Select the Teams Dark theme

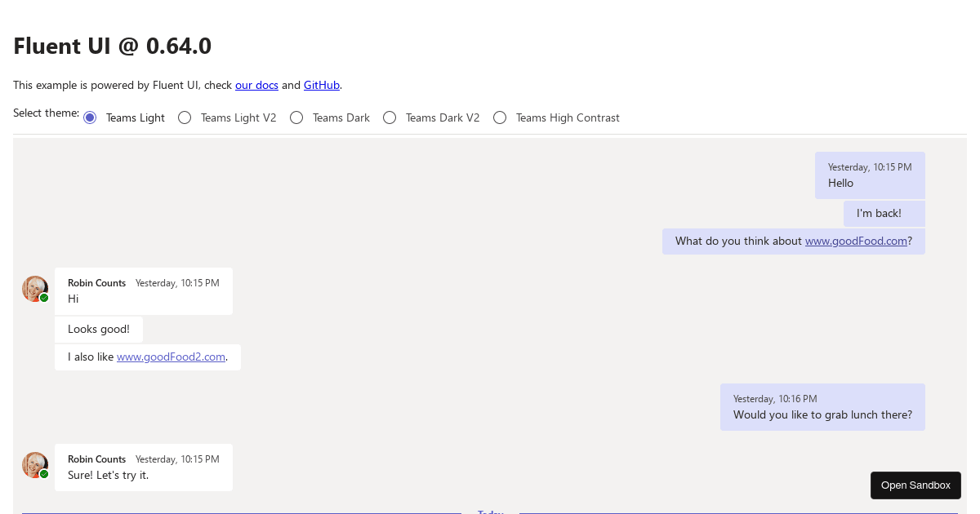tap(296, 117)
